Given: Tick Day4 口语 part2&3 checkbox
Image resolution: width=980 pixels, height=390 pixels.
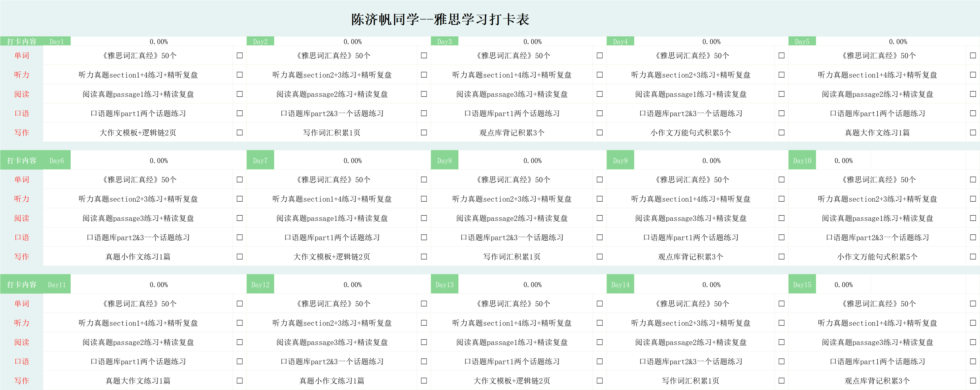Looking at the screenshot, I should coord(781,113).
